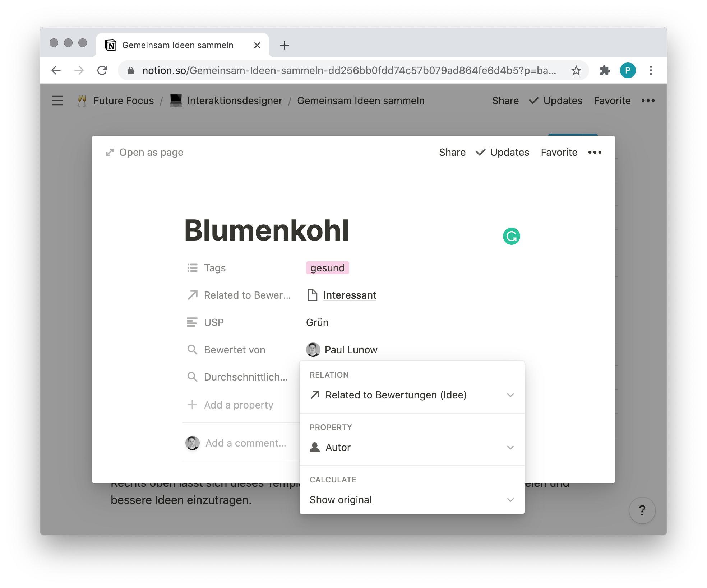
Task: Open the hamburger sidebar menu icon
Action: click(57, 101)
